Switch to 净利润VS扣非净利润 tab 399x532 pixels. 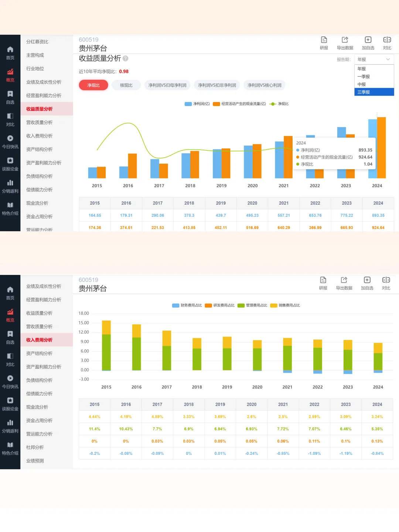[217, 85]
